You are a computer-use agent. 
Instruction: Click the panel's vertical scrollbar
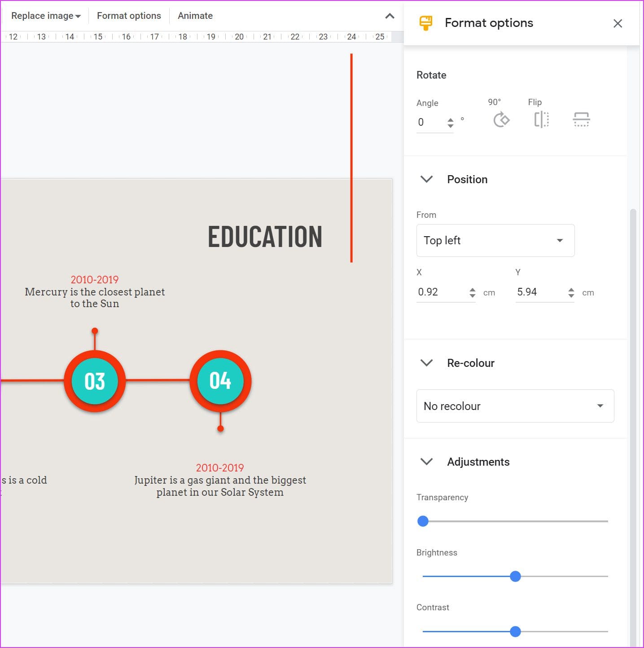[x=633, y=427]
